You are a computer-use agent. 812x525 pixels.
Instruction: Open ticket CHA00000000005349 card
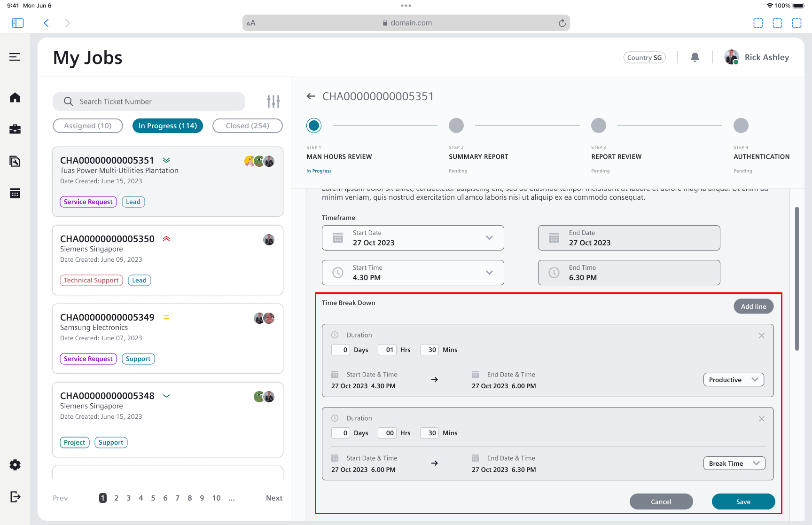(168, 339)
